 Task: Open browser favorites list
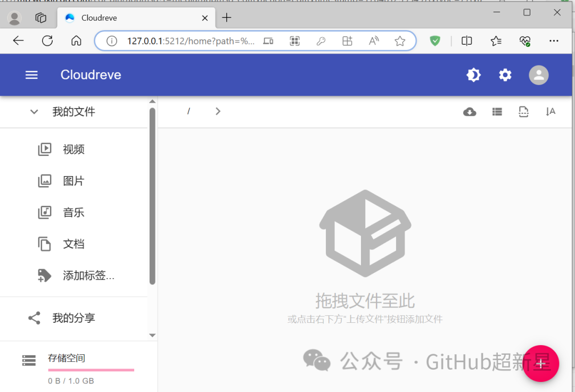point(496,40)
